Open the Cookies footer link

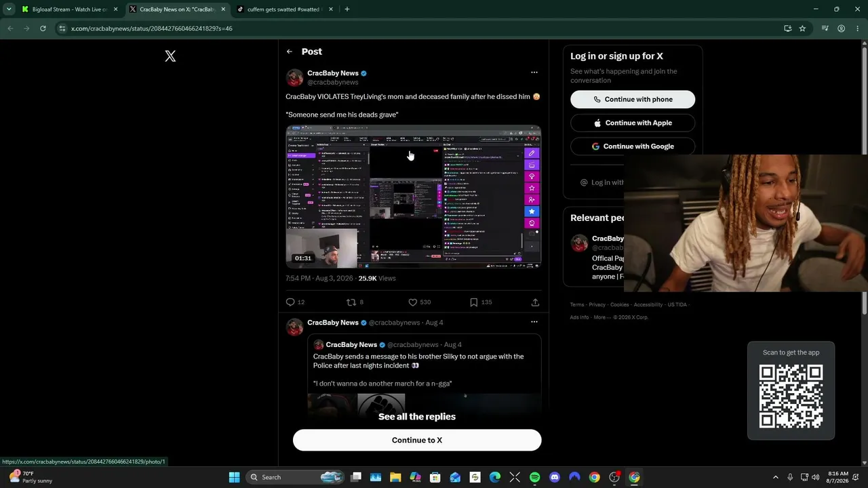pos(620,305)
